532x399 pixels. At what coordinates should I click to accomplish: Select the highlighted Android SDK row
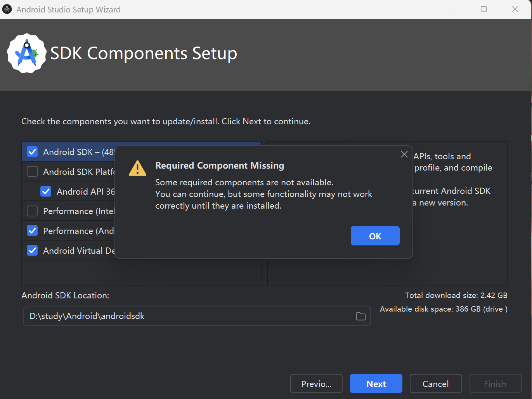[x=70, y=152]
